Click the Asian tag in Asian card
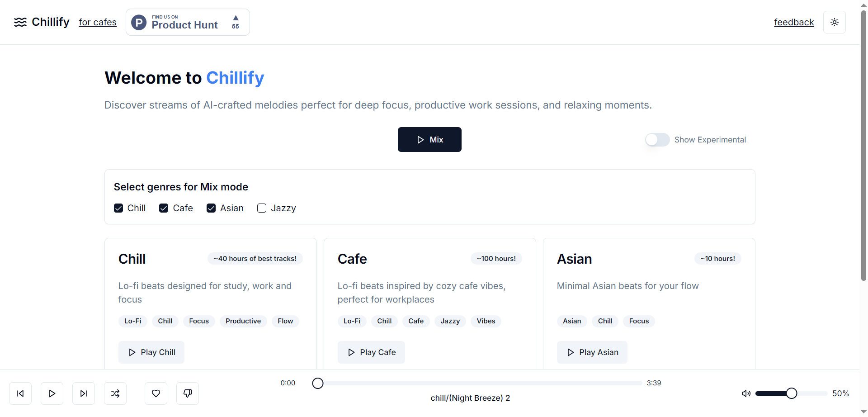Image resolution: width=868 pixels, height=417 pixels. click(572, 321)
